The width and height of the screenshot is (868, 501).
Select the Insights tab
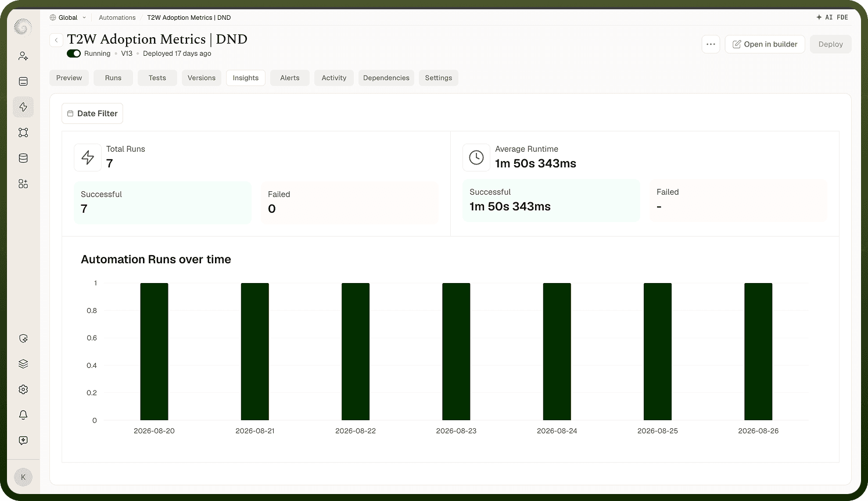(246, 78)
